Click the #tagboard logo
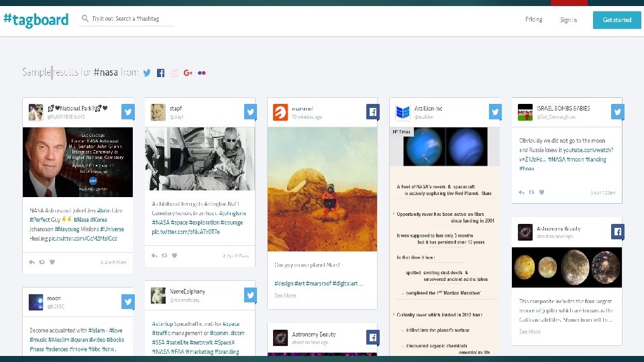644x362 pixels. 36,19
